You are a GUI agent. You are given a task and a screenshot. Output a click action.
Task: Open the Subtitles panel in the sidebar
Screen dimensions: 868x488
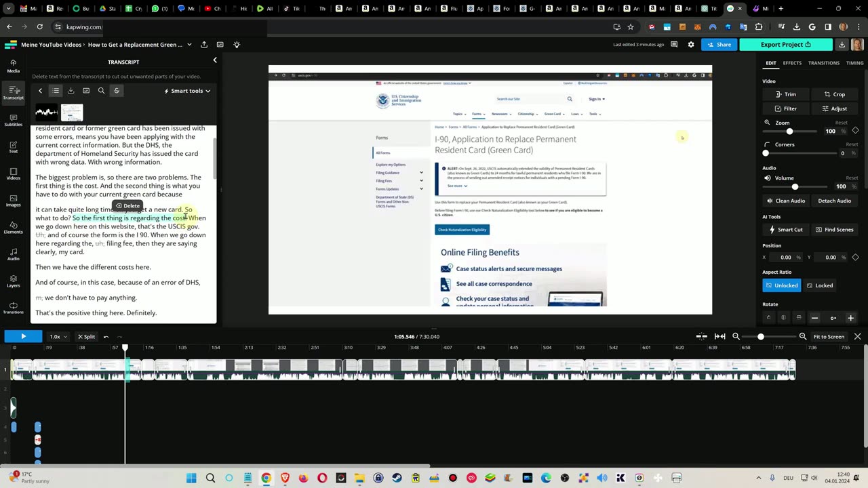pyautogui.click(x=13, y=120)
